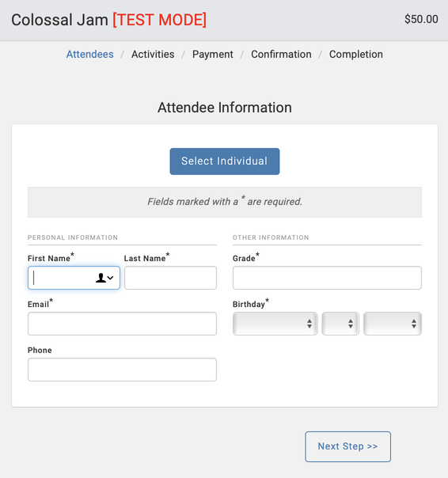The height and width of the screenshot is (478, 448).
Task: Click the Phone input field
Action: point(123,370)
